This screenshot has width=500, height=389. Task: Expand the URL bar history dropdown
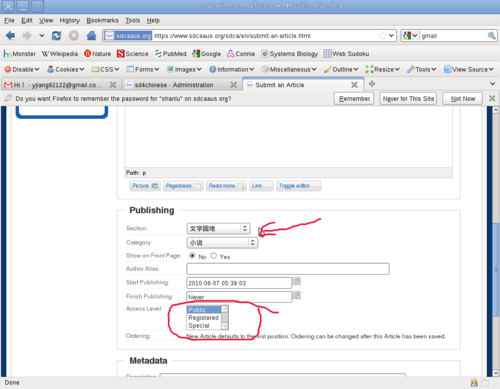391,35
